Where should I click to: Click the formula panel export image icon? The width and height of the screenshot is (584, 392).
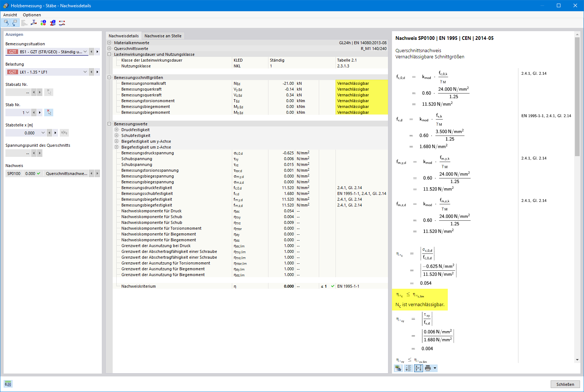(x=398, y=368)
